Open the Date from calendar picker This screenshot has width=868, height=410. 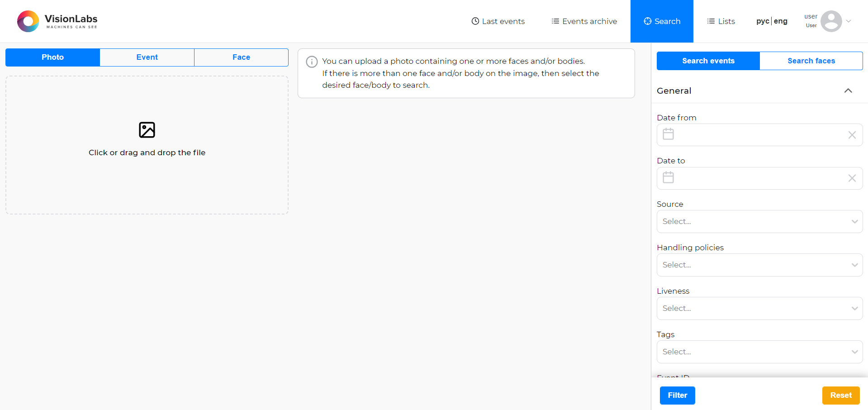(668, 134)
